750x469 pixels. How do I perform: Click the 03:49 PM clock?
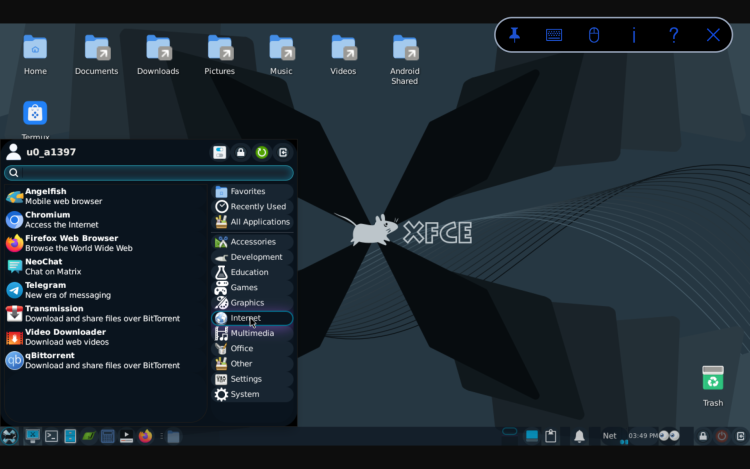(x=643, y=436)
